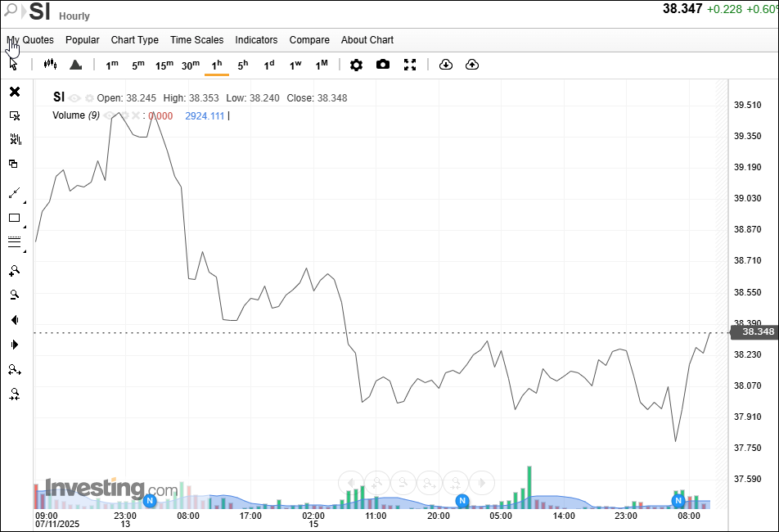Switch chart to candlestick style
This screenshot has height=532, width=779.
click(50, 64)
